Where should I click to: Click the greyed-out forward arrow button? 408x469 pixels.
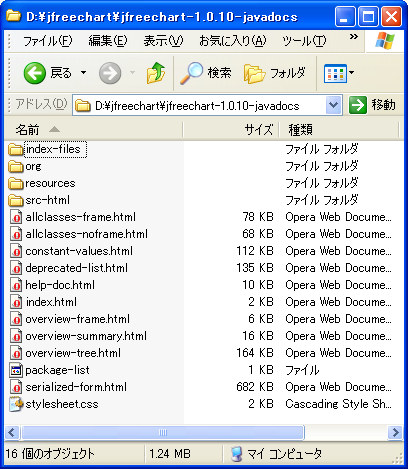click(110, 73)
